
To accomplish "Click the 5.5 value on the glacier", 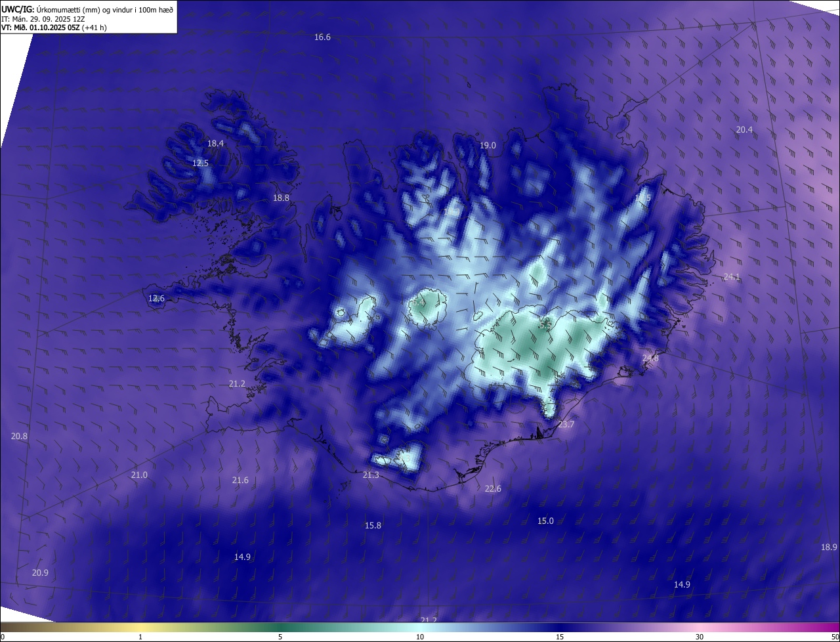I will 545,325.
